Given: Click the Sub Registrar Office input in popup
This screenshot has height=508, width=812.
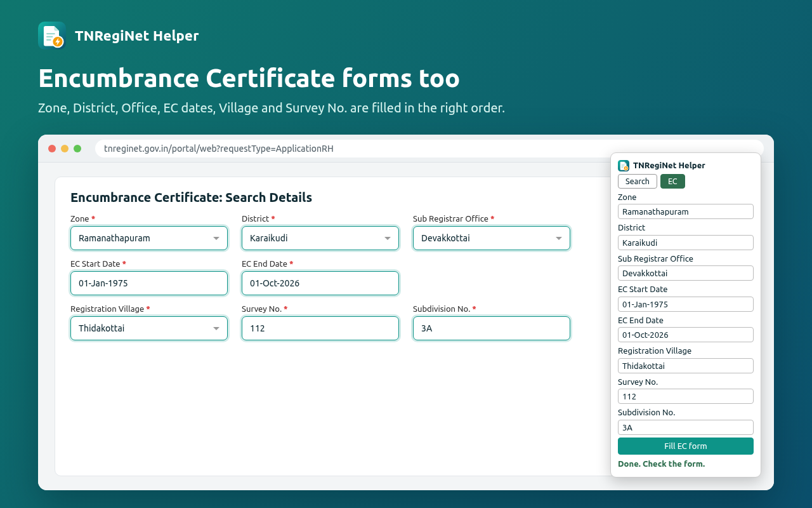Looking at the screenshot, I should (686, 273).
